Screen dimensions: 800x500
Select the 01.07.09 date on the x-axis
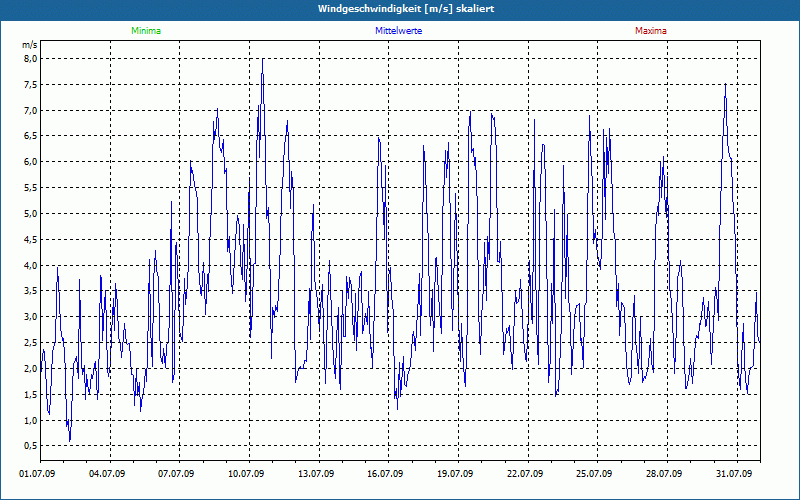click(37, 474)
